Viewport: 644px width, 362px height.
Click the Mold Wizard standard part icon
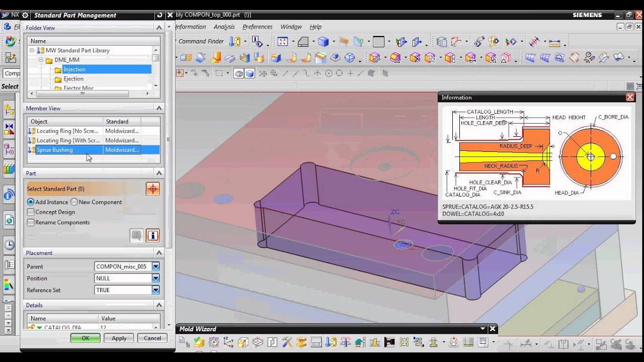(x=330, y=342)
